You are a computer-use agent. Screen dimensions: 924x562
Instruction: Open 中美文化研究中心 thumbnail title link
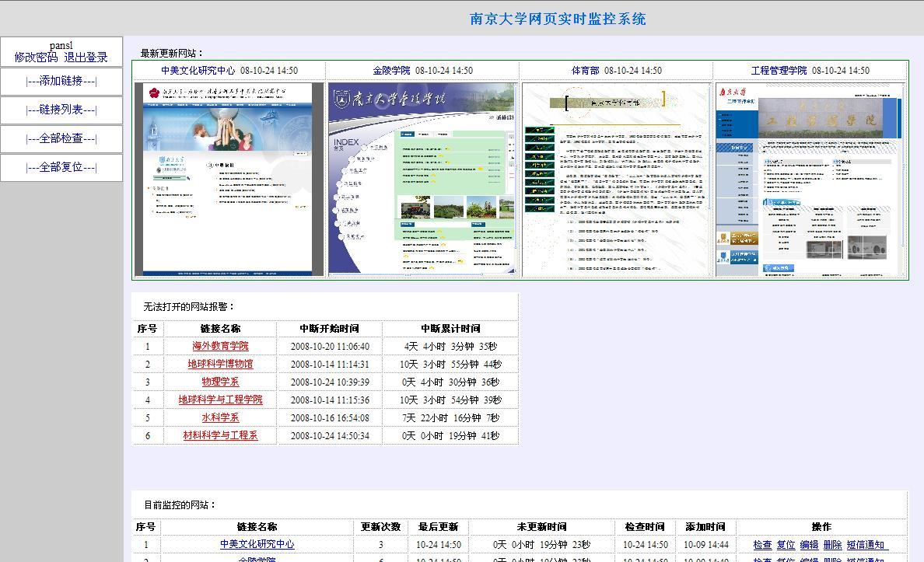(198, 70)
